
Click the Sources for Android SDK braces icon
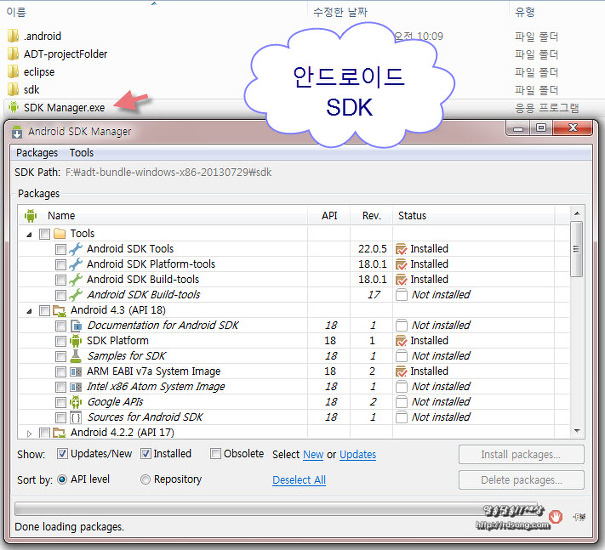tap(76, 417)
